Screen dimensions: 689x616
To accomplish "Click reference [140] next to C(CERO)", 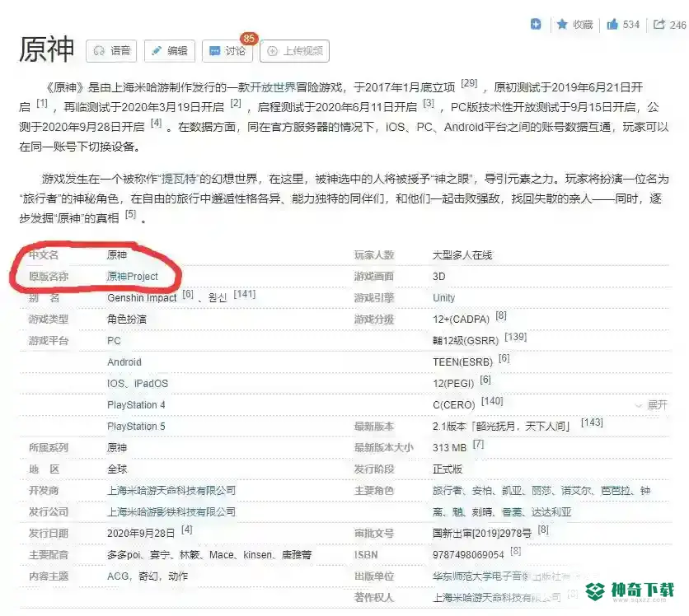I will tap(492, 401).
